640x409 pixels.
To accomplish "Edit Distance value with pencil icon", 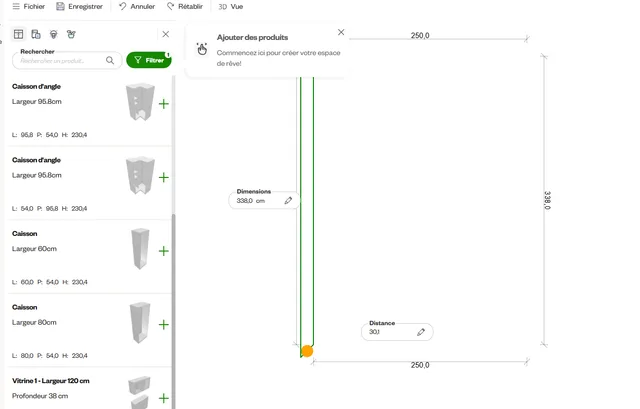I will click(x=421, y=332).
